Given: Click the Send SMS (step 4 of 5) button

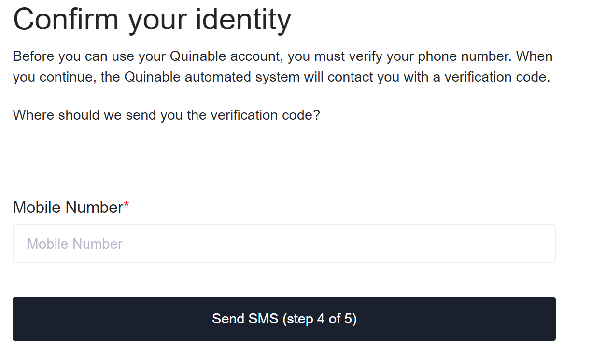Looking at the screenshot, I should (x=284, y=319).
